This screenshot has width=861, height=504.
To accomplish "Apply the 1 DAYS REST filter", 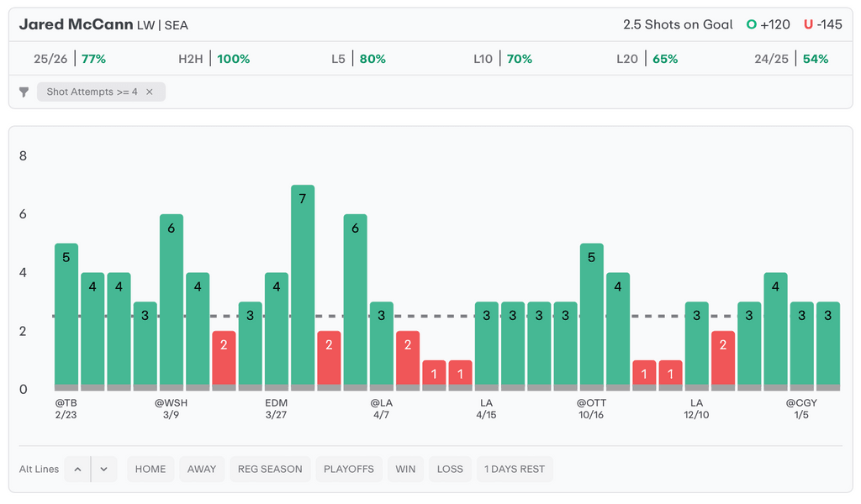I will click(x=515, y=469).
